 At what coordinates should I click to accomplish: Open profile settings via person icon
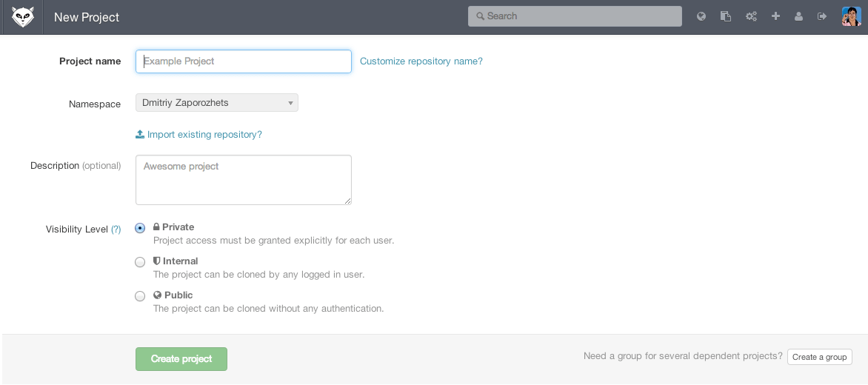[798, 16]
